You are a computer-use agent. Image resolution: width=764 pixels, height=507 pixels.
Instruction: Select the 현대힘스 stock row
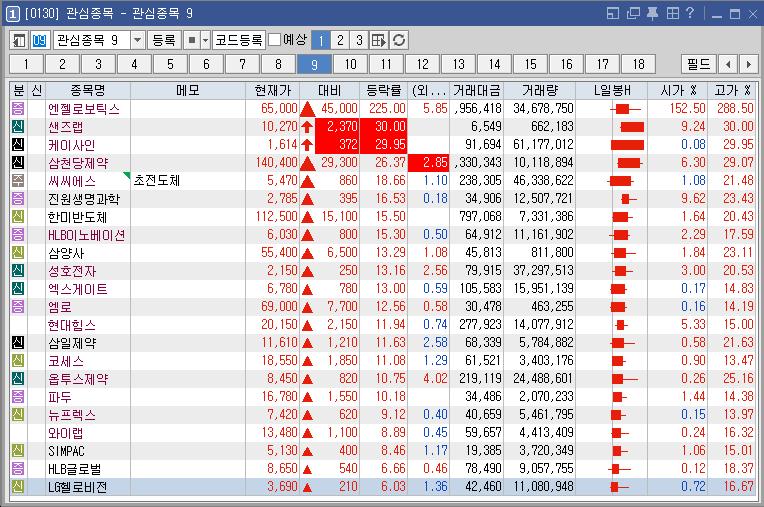click(x=383, y=324)
